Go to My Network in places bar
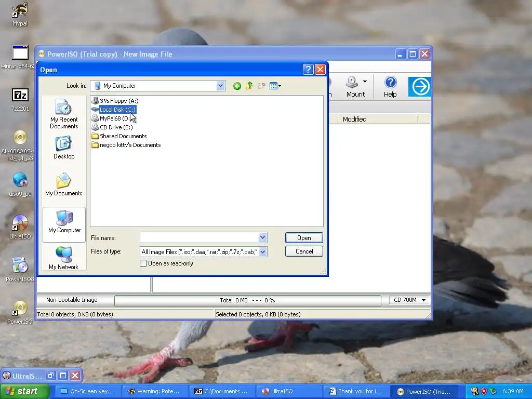 tap(64, 258)
